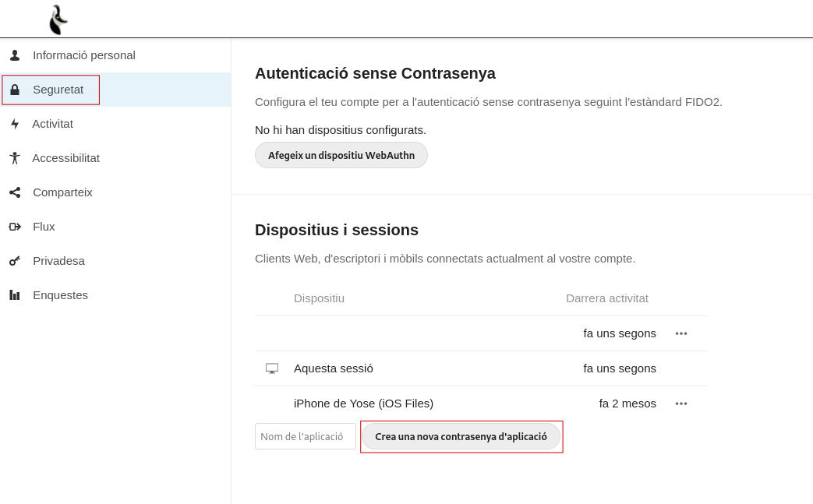The height and width of the screenshot is (504, 813).
Task: Click the Accessibilitat figure icon
Action: click(x=15, y=158)
